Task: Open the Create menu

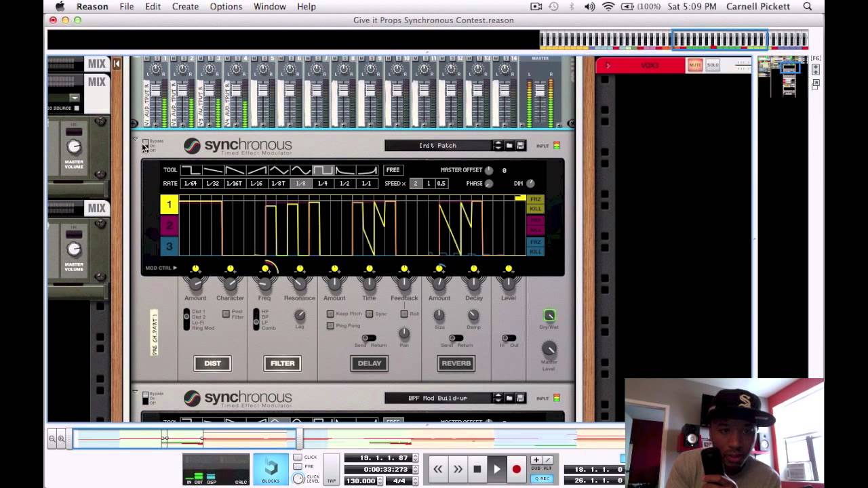Action: tap(185, 7)
